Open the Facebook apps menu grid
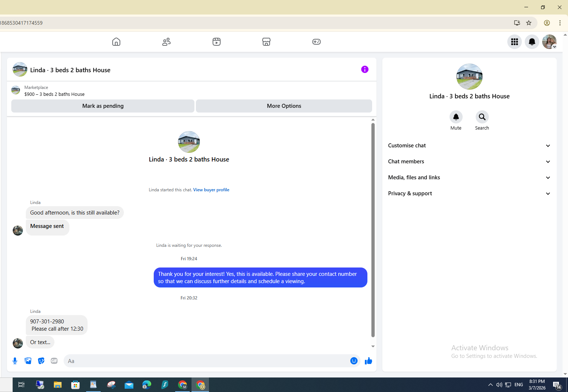The image size is (568, 392). coord(515,42)
